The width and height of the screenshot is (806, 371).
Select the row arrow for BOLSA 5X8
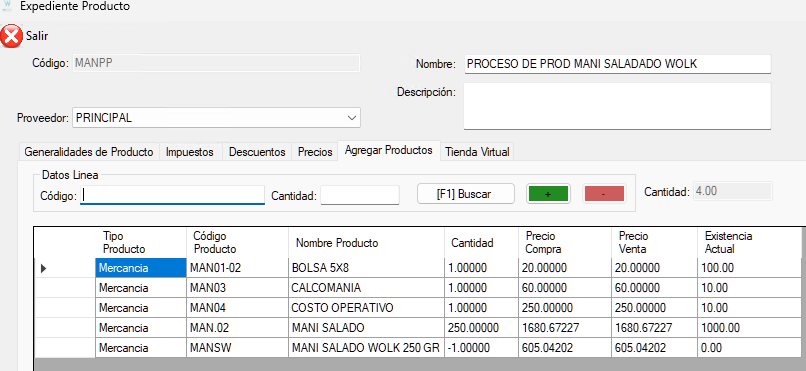43,268
